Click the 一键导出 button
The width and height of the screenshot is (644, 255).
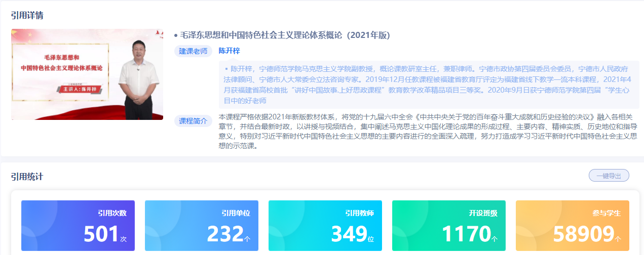click(609, 176)
